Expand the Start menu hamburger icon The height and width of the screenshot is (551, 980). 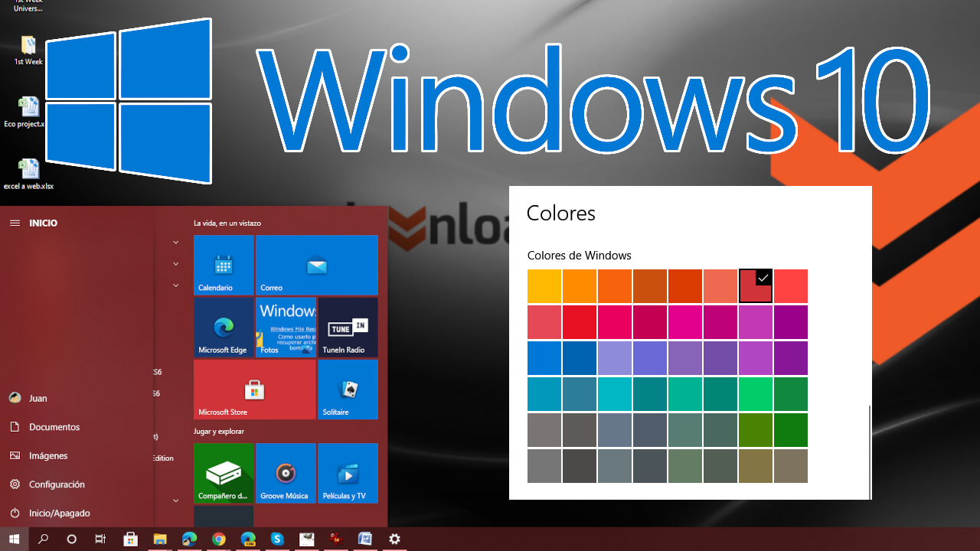point(15,223)
